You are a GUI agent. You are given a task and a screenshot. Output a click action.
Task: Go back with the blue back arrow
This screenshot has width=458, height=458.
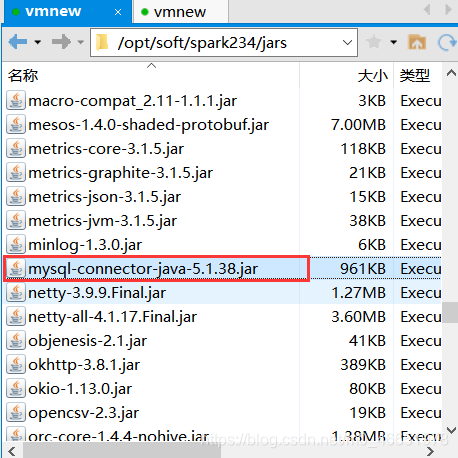(x=18, y=42)
